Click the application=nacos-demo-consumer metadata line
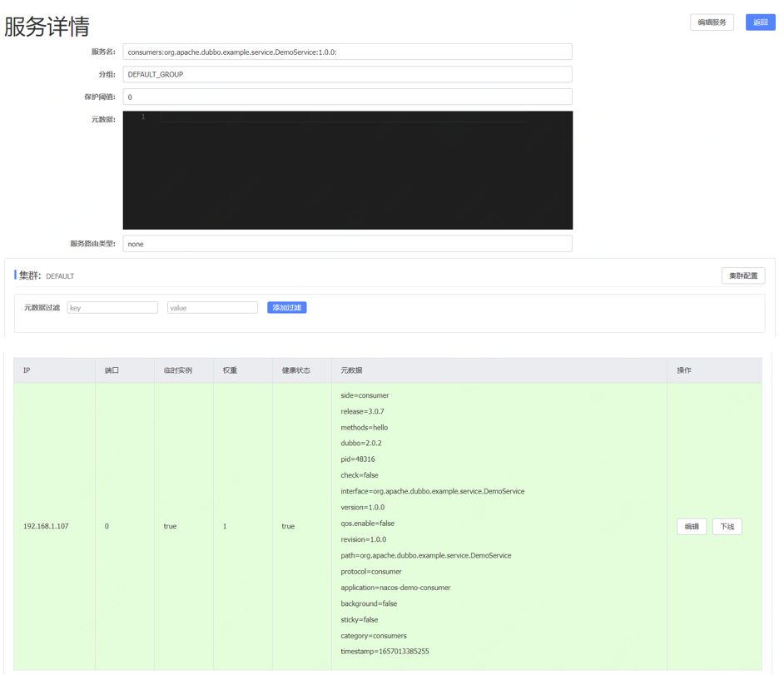 coord(395,588)
